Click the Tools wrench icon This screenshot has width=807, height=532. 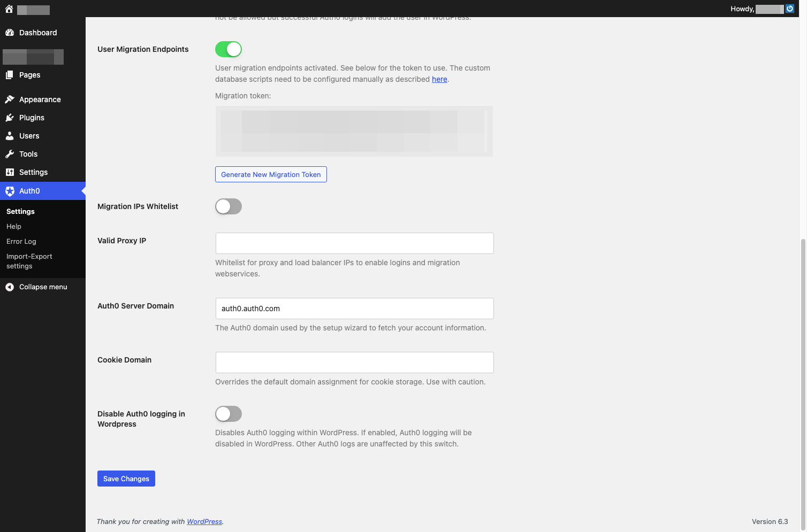tap(10, 154)
